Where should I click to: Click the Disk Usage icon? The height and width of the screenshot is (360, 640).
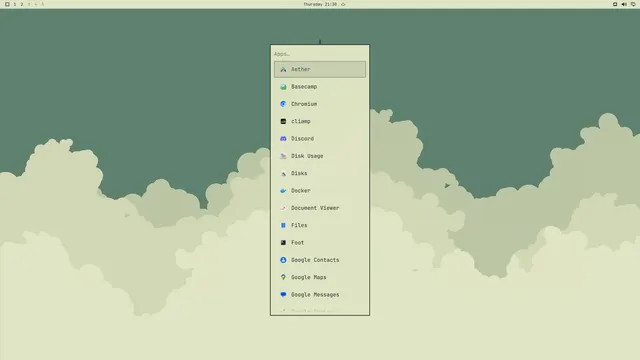[x=283, y=156]
